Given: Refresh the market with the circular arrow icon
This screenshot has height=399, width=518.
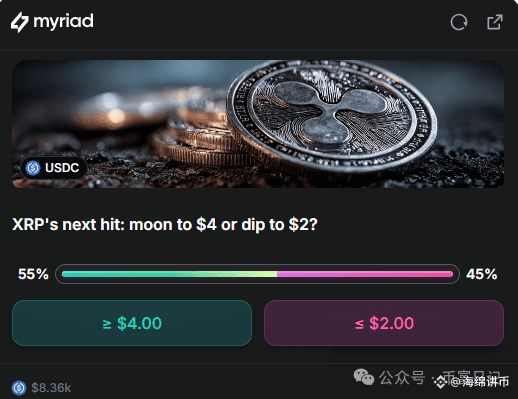Looking at the screenshot, I should [x=459, y=22].
